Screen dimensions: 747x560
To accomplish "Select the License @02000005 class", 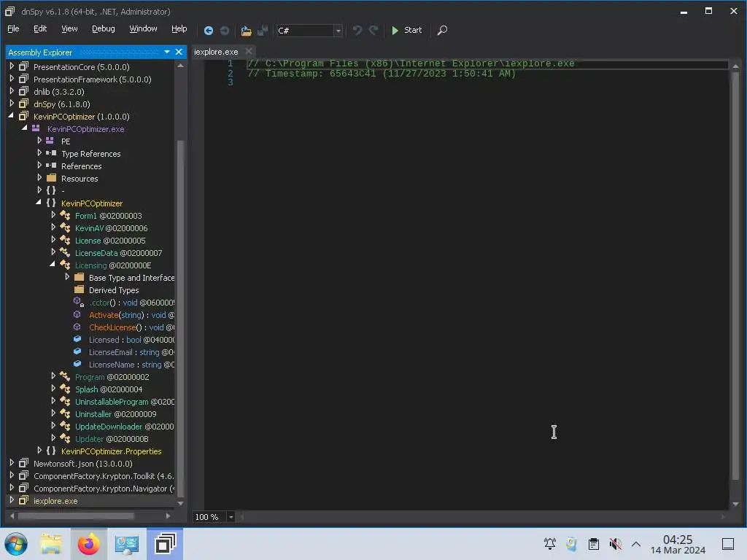I will [110, 241].
